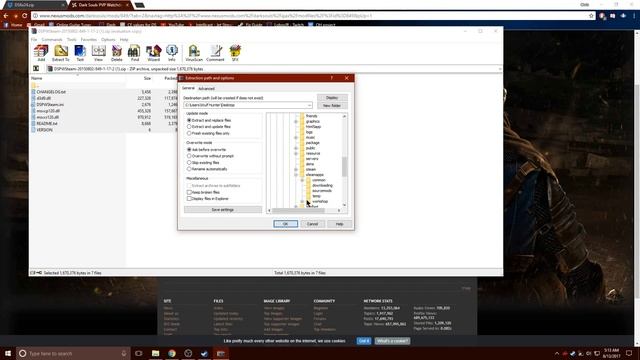Expand the music folder node
The width and height of the screenshot is (640, 360).
click(x=296, y=138)
